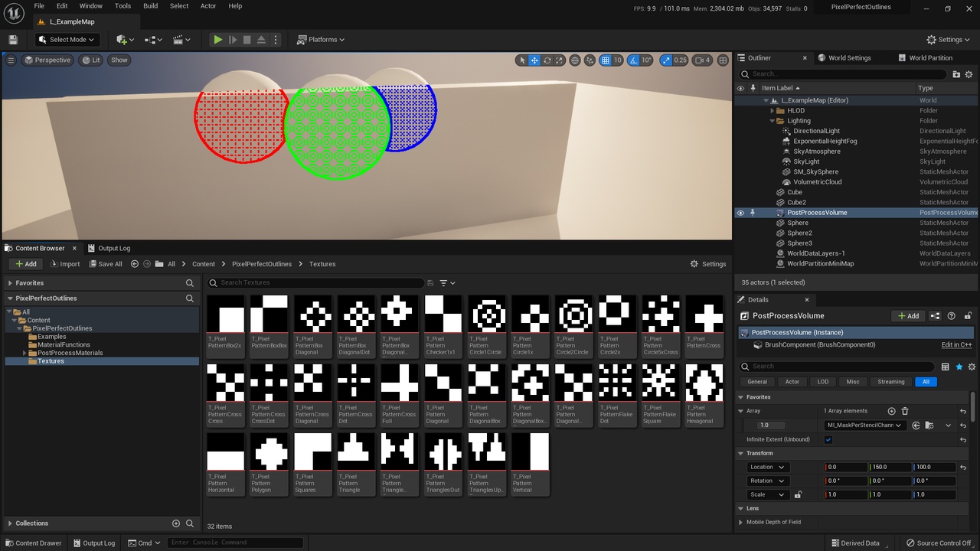Toggle Infinite Extent (Unbound) checkbox
The height and width of the screenshot is (551, 980).
tap(828, 440)
